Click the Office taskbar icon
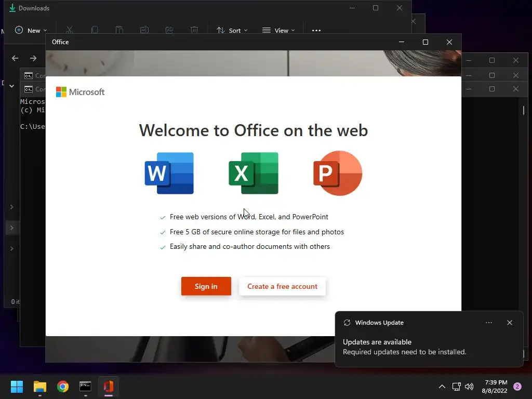Viewport: 532px width, 399px height. coord(109,387)
